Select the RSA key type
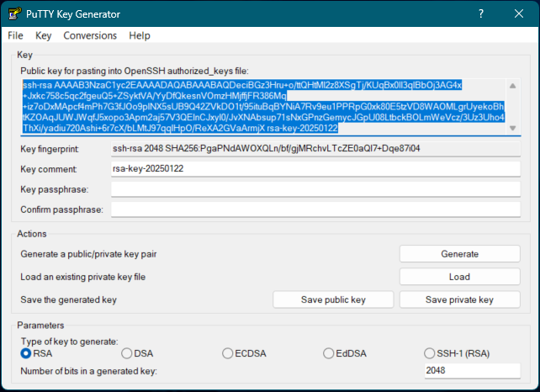The height and width of the screenshot is (392, 540). click(x=36, y=353)
